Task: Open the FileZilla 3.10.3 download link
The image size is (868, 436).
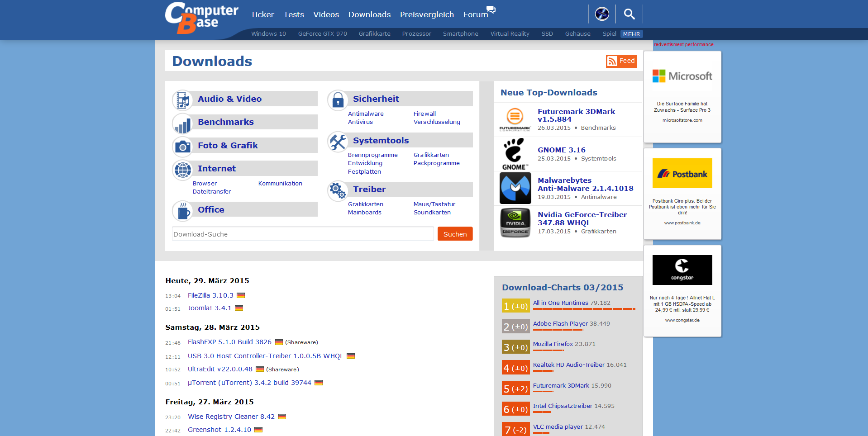Action: tap(210, 295)
